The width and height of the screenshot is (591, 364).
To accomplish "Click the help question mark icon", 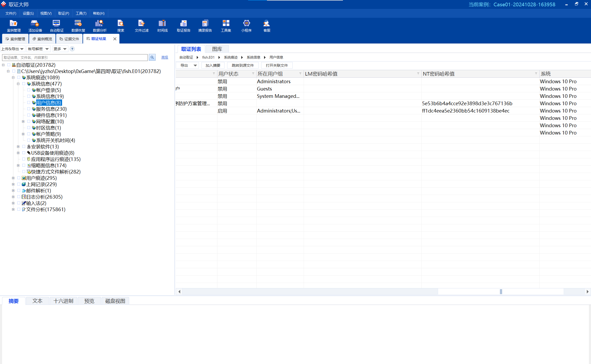I will point(72,49).
